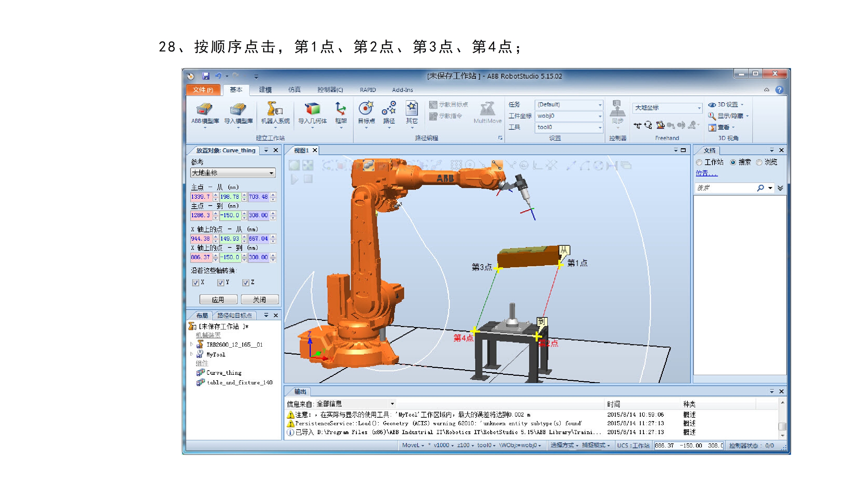Click the 导入模型库 import library icon
The image size is (868, 488).
point(238,110)
